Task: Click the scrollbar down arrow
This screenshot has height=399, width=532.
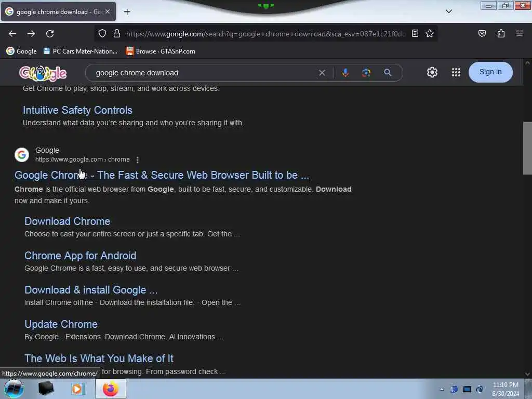Action: [x=527, y=374]
